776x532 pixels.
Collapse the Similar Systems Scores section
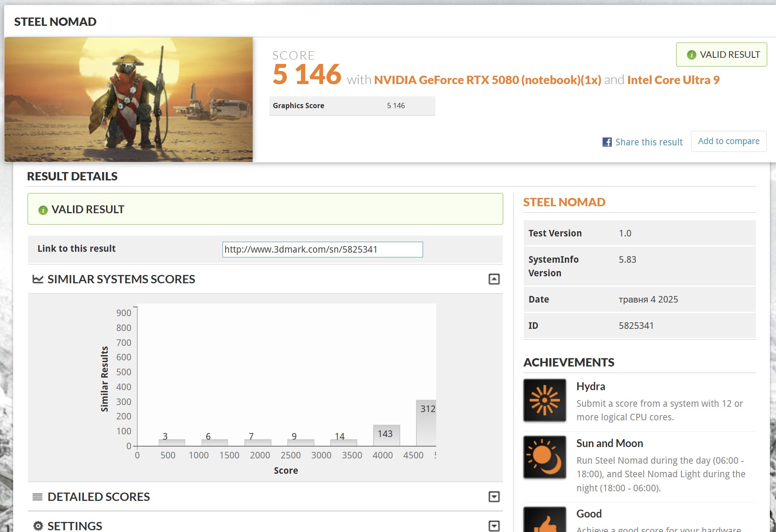point(494,279)
